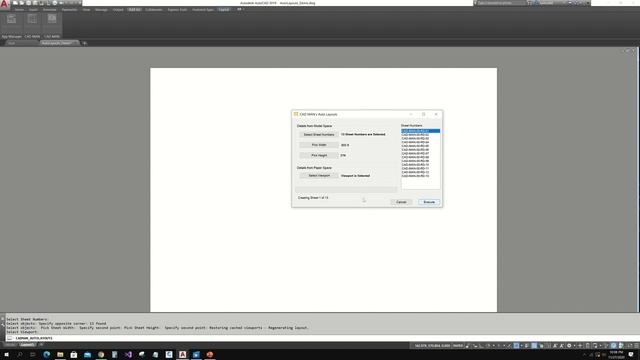
Task: Switch to the Annotate ribbon tab
Action: click(50, 9)
